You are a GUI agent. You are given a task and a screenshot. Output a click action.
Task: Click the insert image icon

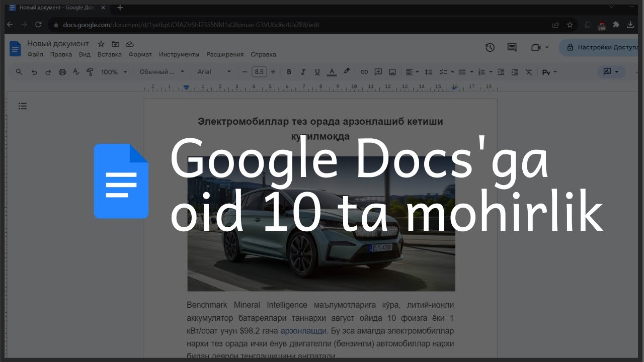pyautogui.click(x=392, y=72)
